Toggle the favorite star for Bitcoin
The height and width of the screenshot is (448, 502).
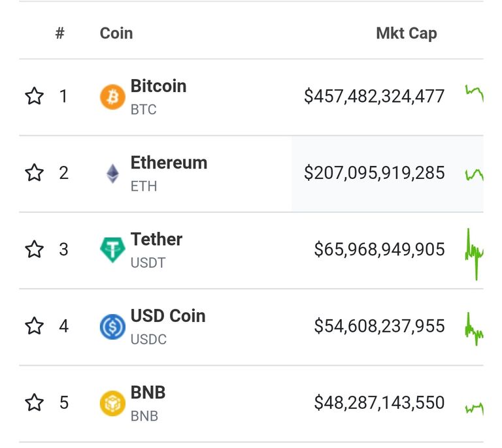(x=34, y=96)
